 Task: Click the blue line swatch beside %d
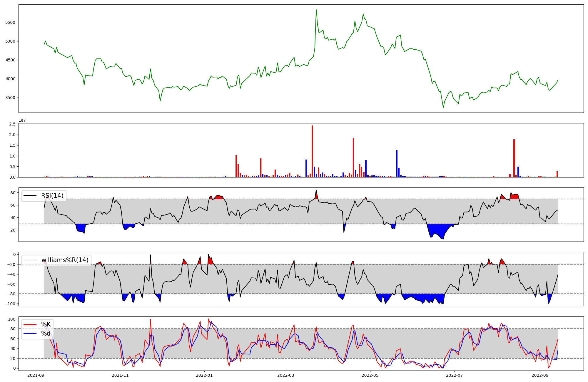click(x=30, y=334)
